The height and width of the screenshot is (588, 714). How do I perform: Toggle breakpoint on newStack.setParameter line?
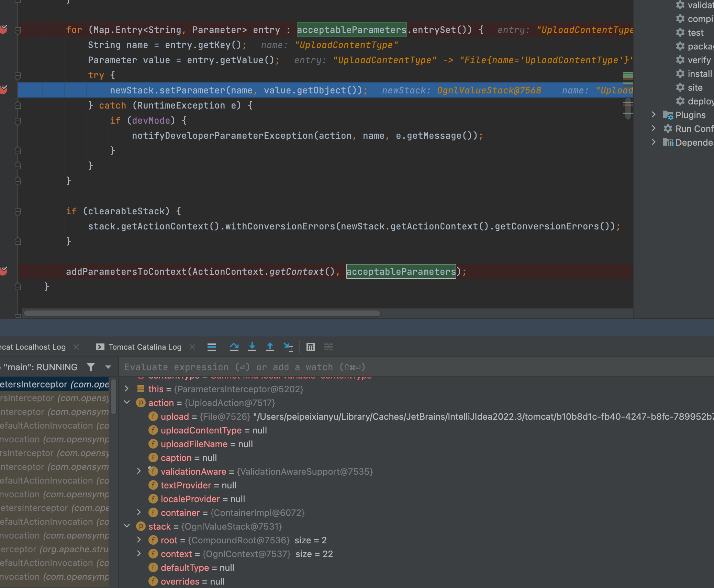click(4, 90)
